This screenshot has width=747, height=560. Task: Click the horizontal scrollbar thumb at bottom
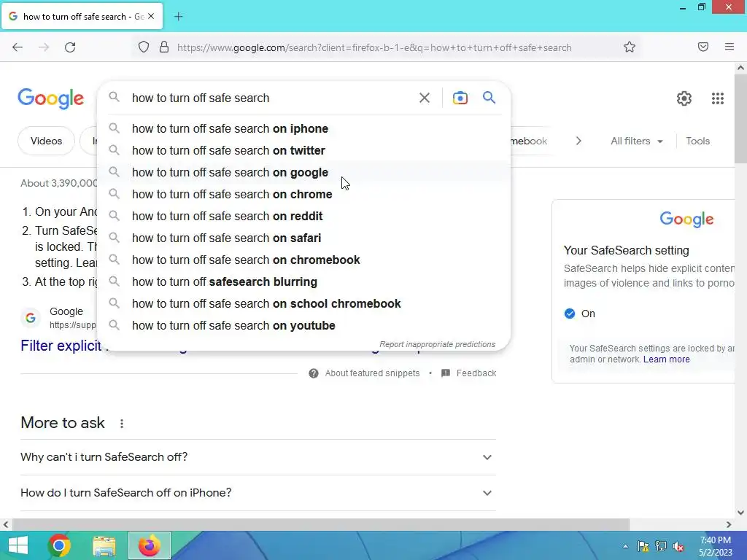click(x=321, y=524)
